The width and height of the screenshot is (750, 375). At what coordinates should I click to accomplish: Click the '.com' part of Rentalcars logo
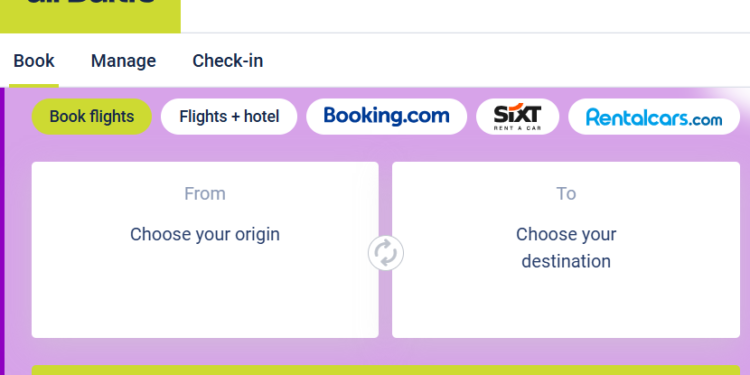[x=706, y=120]
